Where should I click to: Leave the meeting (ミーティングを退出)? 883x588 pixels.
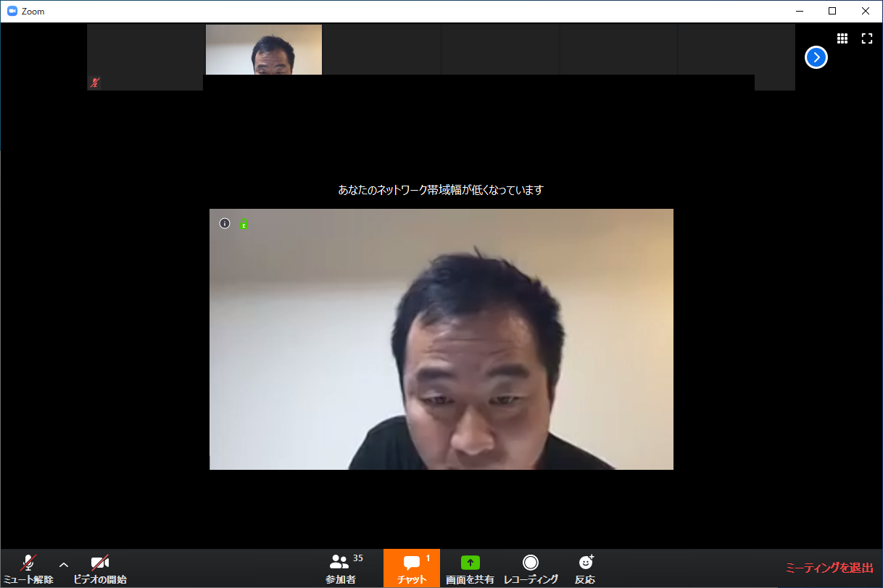coord(829,568)
